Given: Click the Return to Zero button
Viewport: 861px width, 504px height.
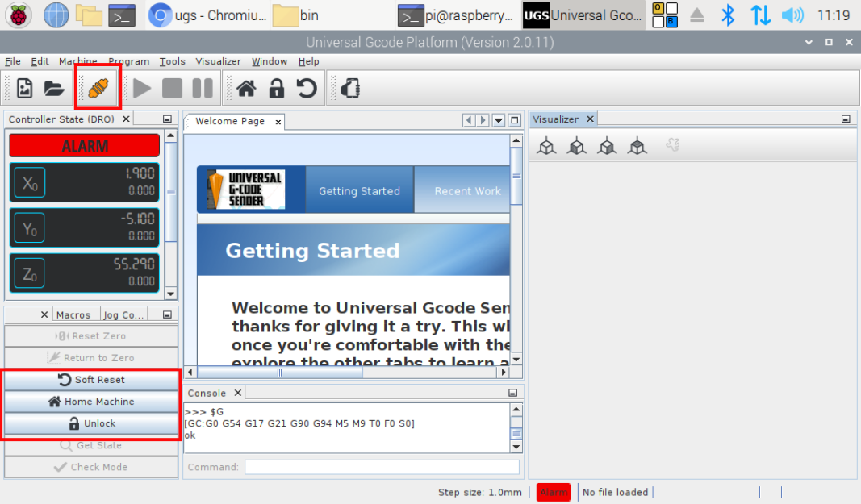Looking at the screenshot, I should pos(91,358).
